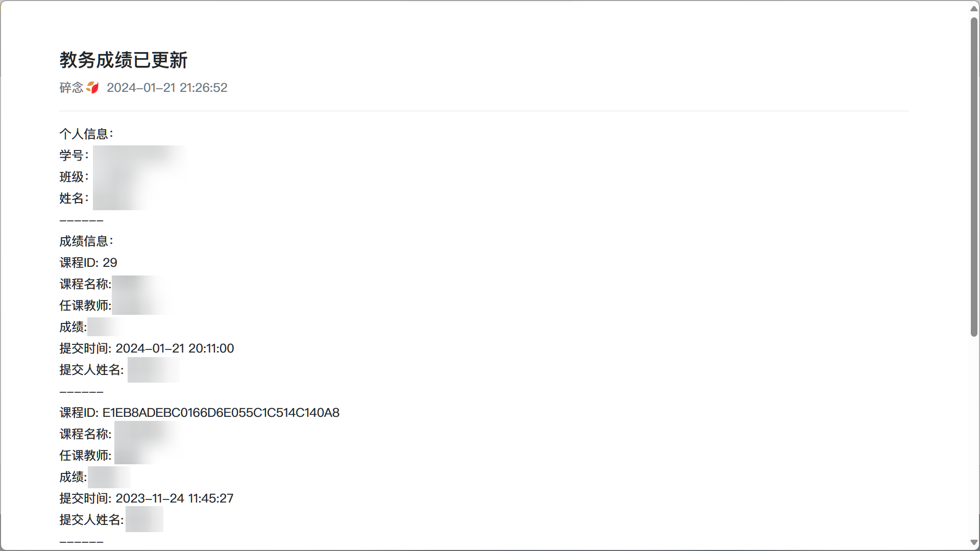
Task: Click the title 教务成绩已更新
Action: click(x=124, y=60)
